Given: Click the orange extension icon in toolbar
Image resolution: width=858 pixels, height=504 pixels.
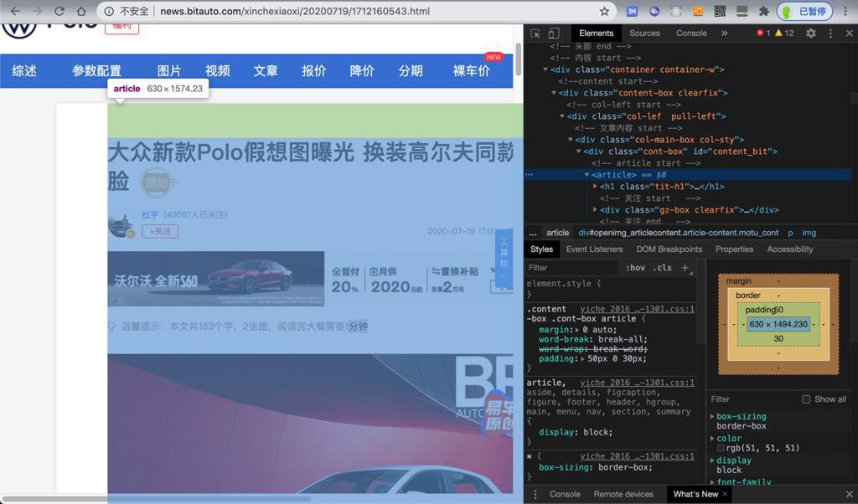Looking at the screenshot, I should coord(698,11).
